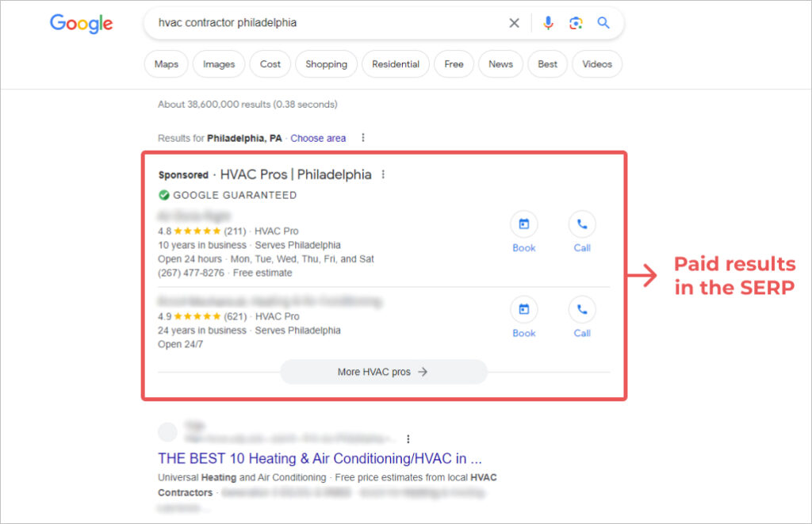Switch to the Maps filter tab
The image size is (812, 524).
166,64
